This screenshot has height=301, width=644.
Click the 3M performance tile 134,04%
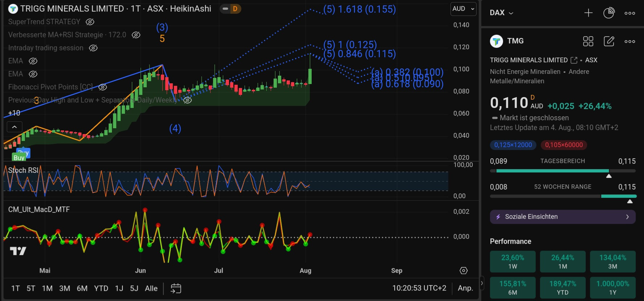tap(612, 262)
